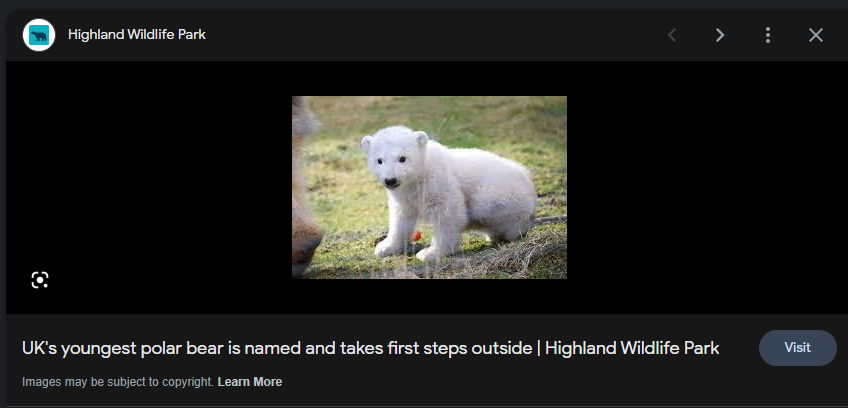The height and width of the screenshot is (408, 848).
Task: Go to the next image result
Action: click(x=720, y=35)
